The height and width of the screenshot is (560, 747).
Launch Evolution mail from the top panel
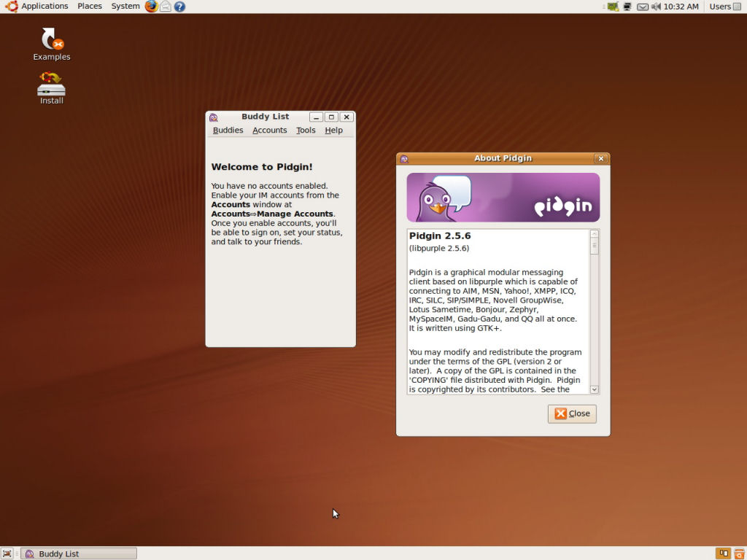[x=165, y=7]
